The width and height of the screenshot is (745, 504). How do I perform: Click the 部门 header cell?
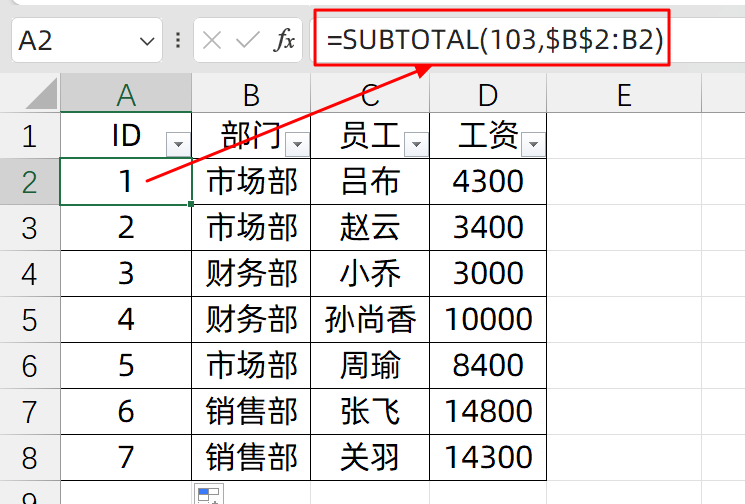[251, 135]
